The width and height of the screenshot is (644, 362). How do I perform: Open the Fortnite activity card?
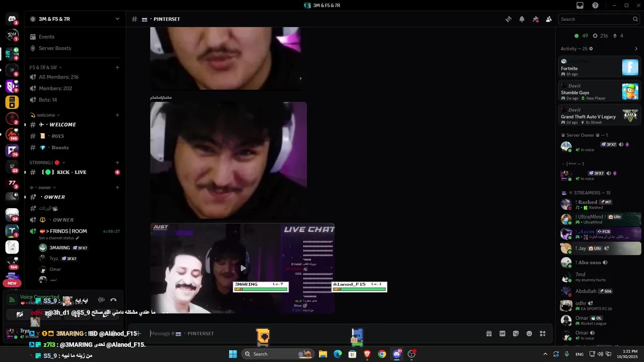pyautogui.click(x=600, y=67)
